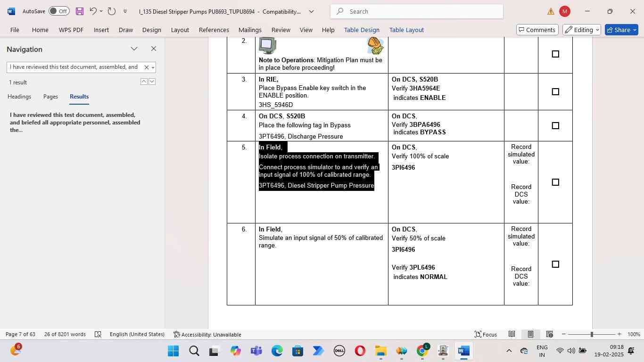The width and height of the screenshot is (644, 362).
Task: Check the checkbox in step 4 row
Action: click(555, 126)
